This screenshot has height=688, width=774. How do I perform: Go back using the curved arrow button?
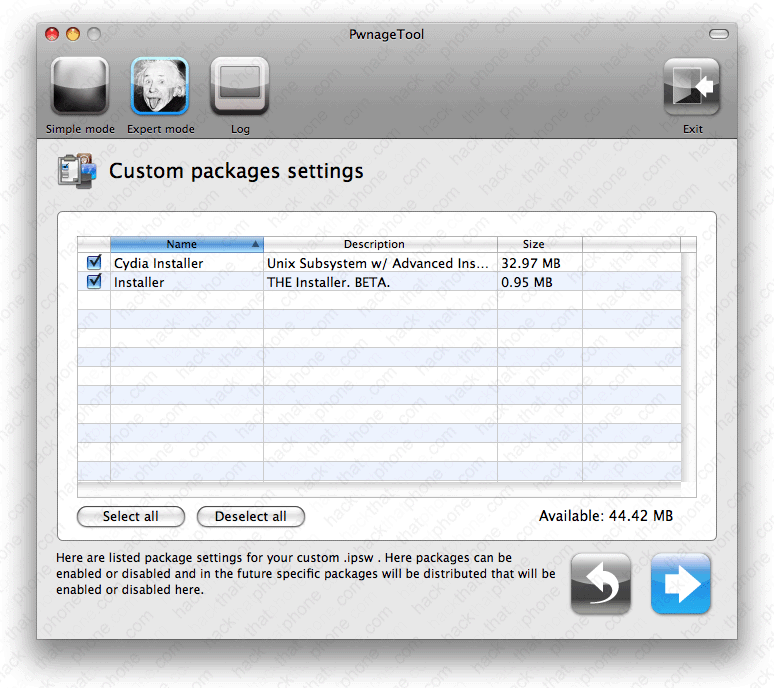(601, 583)
